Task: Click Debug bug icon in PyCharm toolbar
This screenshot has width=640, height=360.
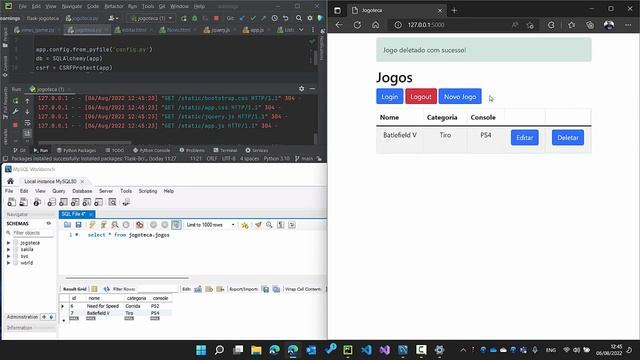Action: pos(195,18)
